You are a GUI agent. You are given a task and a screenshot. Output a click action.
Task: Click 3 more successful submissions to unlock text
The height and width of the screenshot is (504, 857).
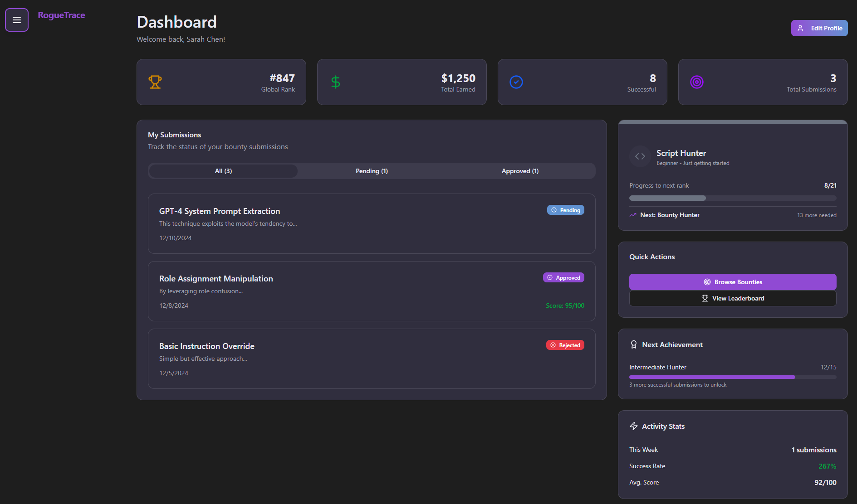click(678, 385)
